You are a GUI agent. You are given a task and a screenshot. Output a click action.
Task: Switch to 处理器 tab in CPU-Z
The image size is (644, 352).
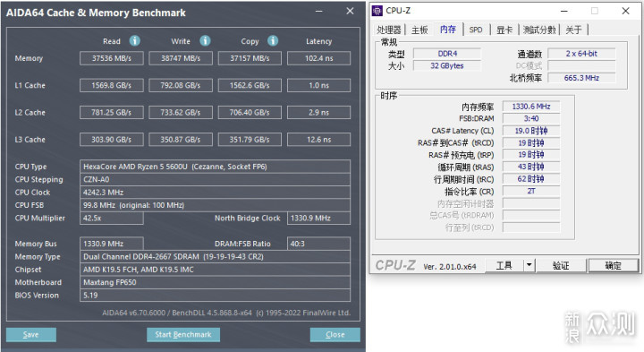point(388,30)
